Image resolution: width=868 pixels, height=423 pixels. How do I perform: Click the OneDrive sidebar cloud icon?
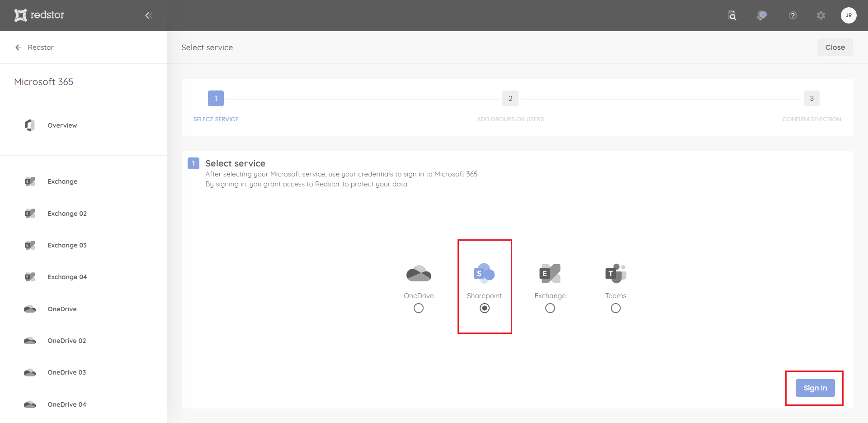pos(30,309)
